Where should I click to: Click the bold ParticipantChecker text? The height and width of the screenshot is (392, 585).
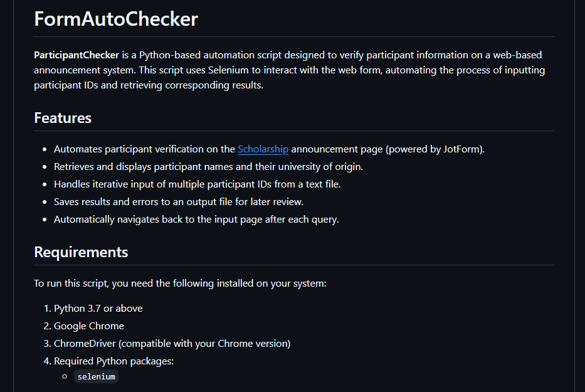(76, 55)
